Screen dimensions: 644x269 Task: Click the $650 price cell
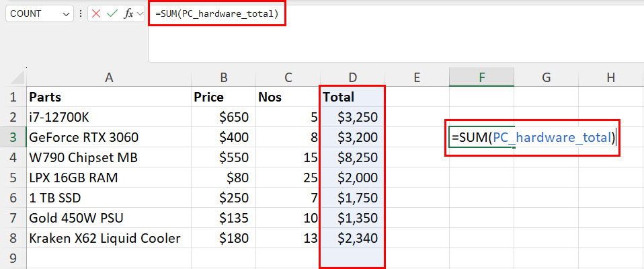(223, 117)
